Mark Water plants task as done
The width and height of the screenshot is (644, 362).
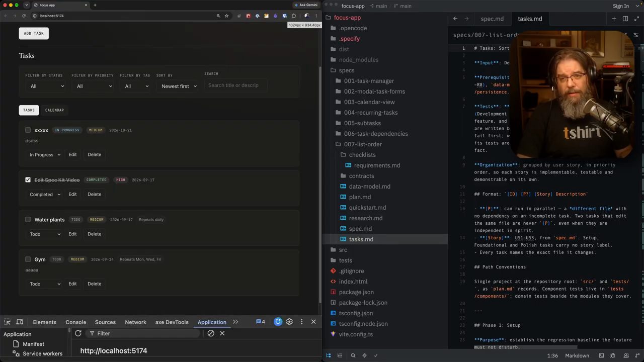[28, 219]
